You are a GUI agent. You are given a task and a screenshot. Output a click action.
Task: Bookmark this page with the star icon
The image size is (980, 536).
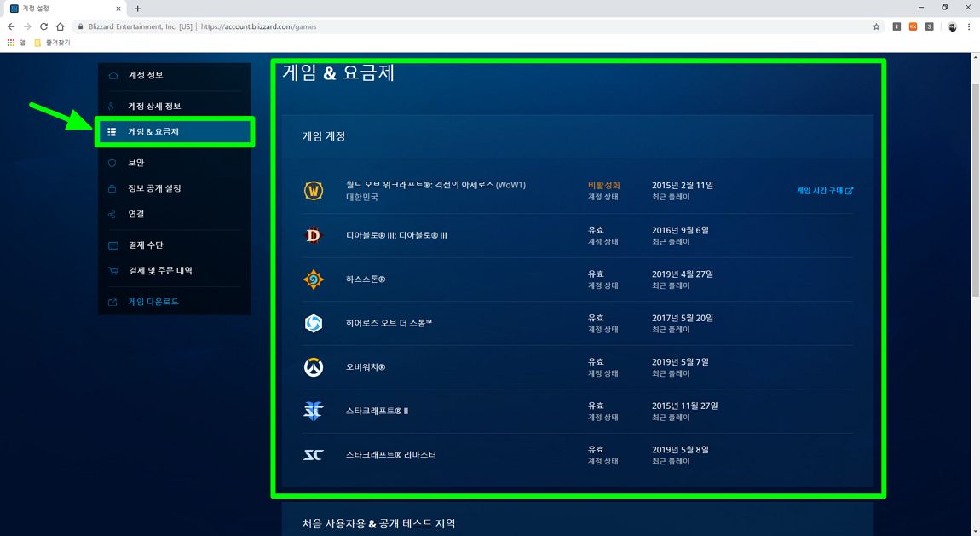[876, 27]
